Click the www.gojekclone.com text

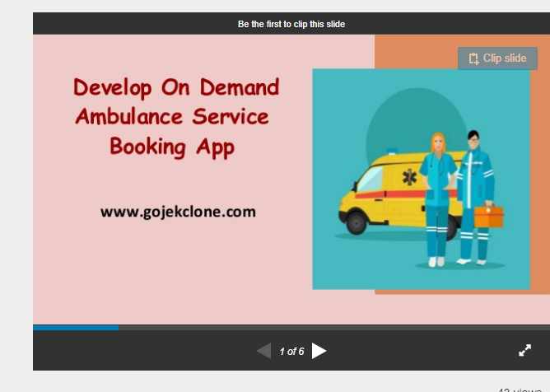coord(178,212)
